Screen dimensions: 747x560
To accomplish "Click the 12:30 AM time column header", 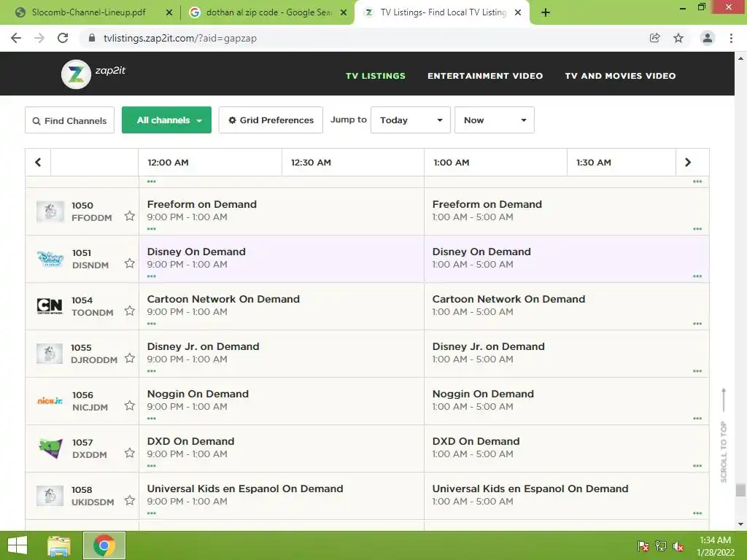I will click(353, 163).
